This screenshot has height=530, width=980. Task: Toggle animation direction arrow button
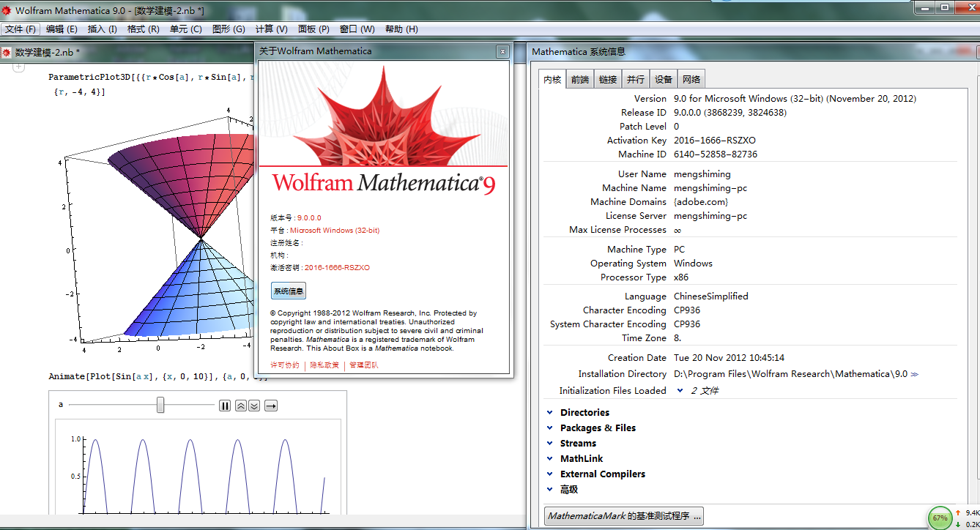click(271, 406)
